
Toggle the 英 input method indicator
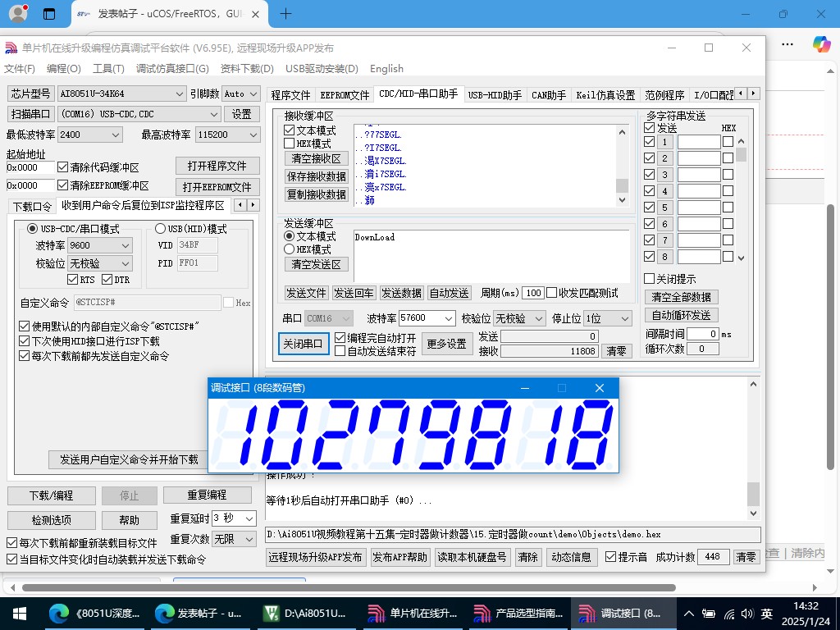click(767, 614)
